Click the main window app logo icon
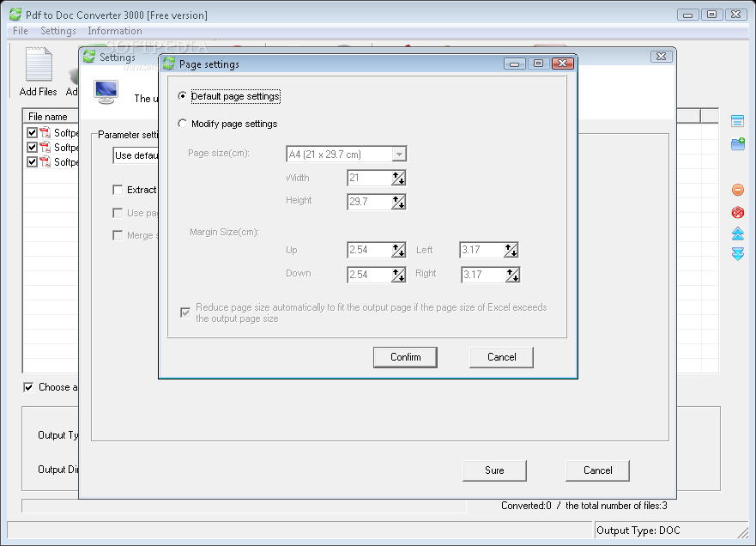 pos(15,15)
